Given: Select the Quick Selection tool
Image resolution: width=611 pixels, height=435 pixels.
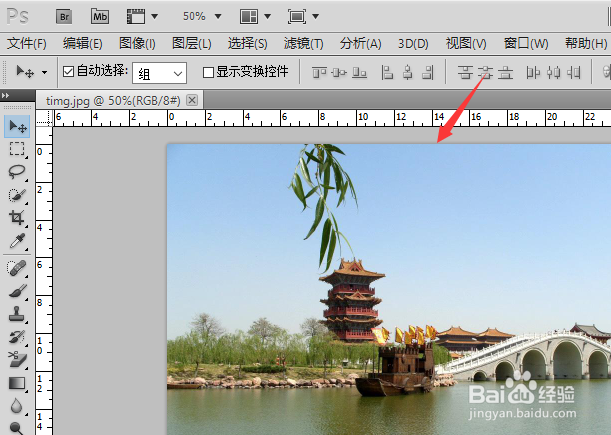Looking at the screenshot, I should (x=17, y=195).
